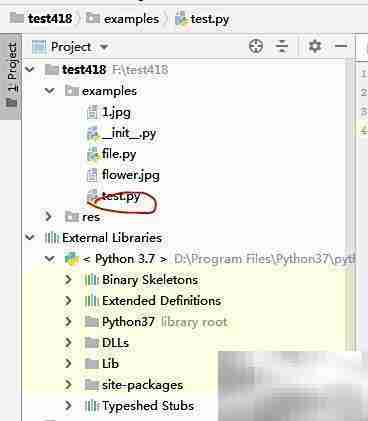Click the site-packages folder icon

click(91, 385)
